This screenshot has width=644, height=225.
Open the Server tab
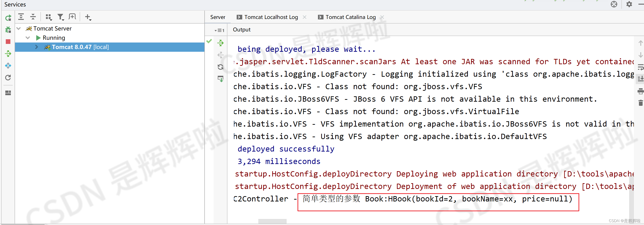click(x=218, y=17)
